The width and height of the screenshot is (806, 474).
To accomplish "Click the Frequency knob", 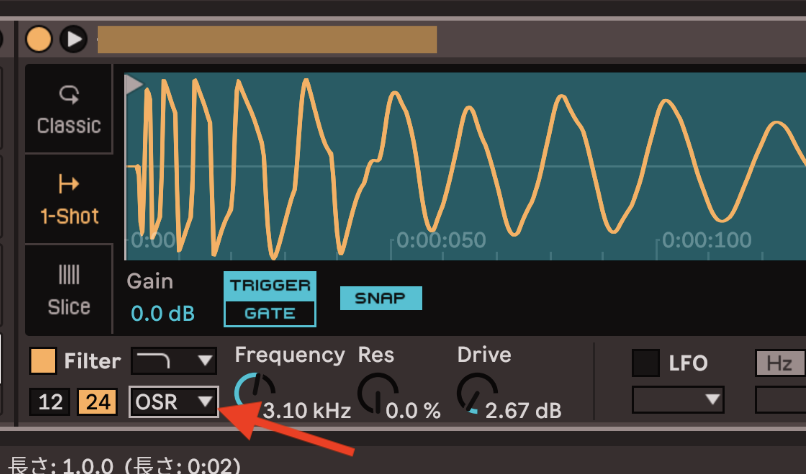I will [x=254, y=393].
